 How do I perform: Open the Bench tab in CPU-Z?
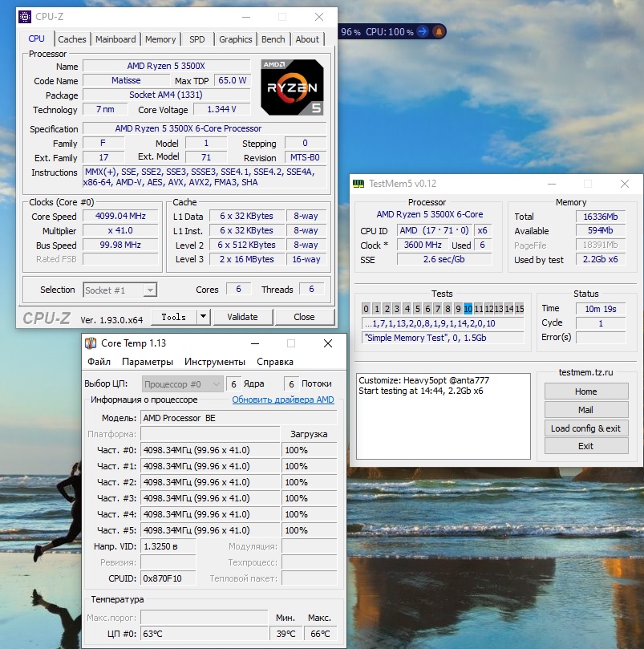tap(273, 39)
